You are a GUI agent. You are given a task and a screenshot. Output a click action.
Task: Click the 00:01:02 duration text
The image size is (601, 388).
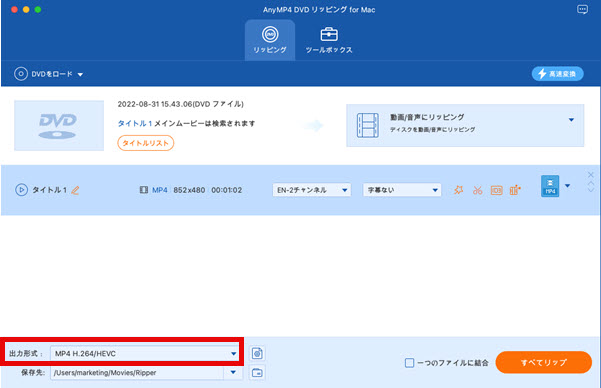point(227,190)
